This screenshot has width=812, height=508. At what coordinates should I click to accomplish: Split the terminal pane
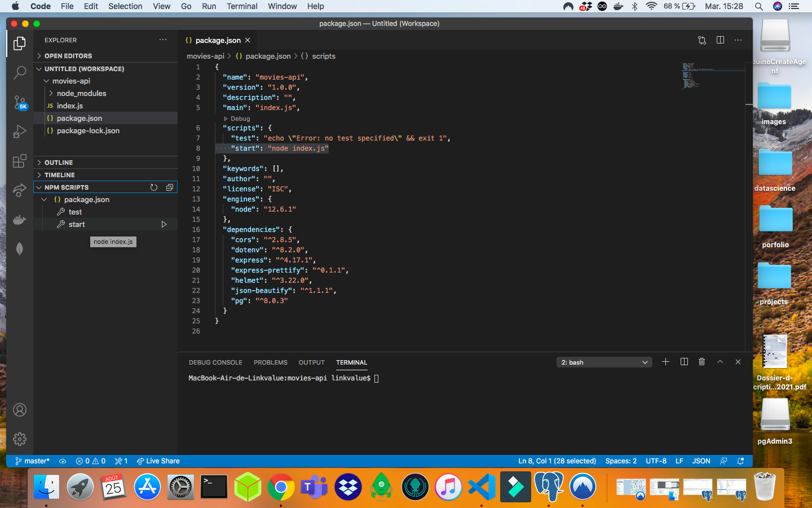point(684,362)
